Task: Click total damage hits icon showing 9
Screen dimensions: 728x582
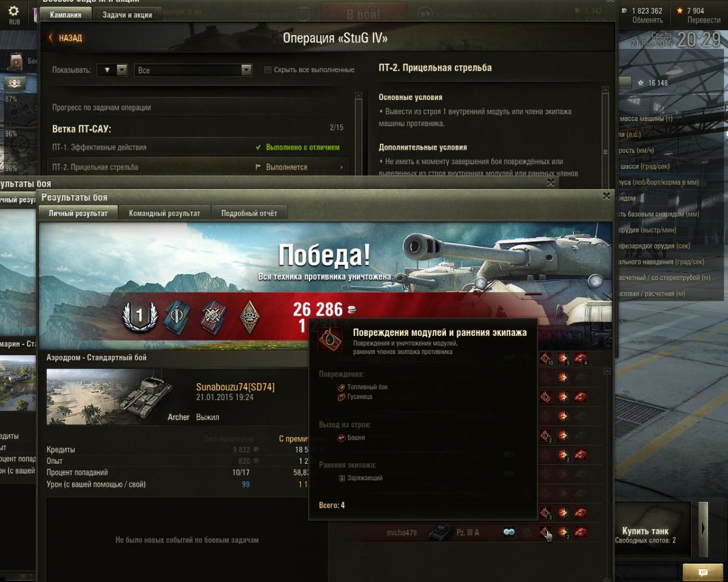Action: (564, 359)
